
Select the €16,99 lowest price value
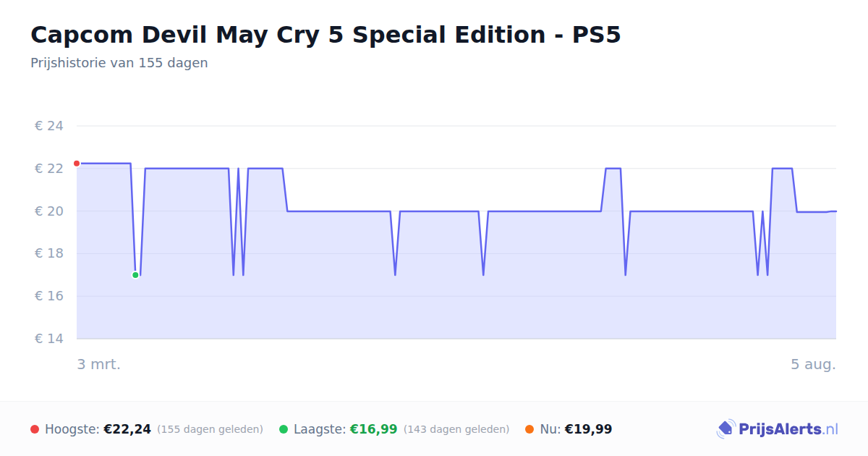click(373, 429)
